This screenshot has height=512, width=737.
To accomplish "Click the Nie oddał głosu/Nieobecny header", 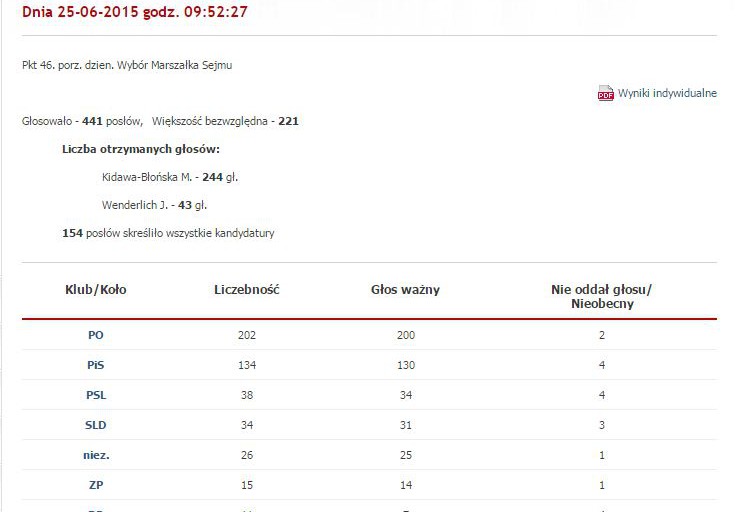I will coord(601,297).
